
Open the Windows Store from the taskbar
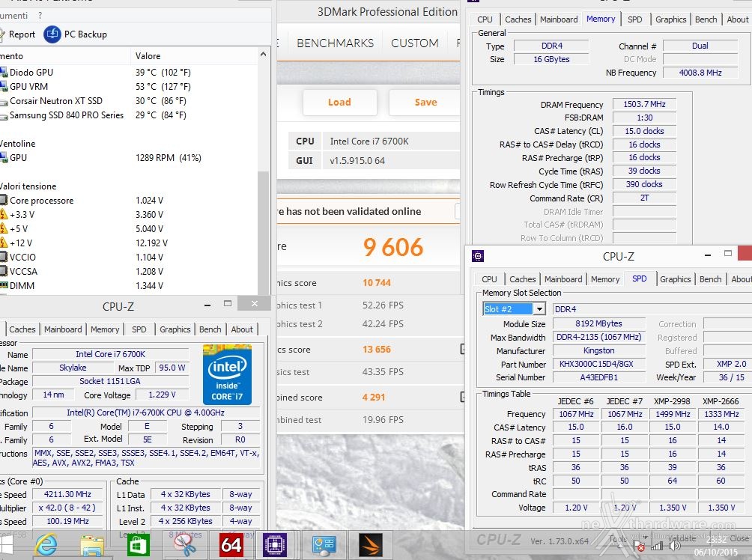click(x=138, y=545)
